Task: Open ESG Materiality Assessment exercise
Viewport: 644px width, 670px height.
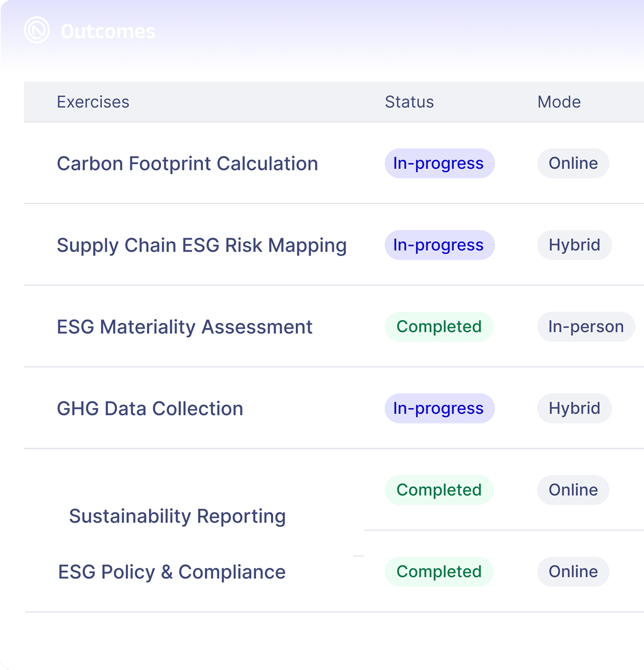Action: 185,327
